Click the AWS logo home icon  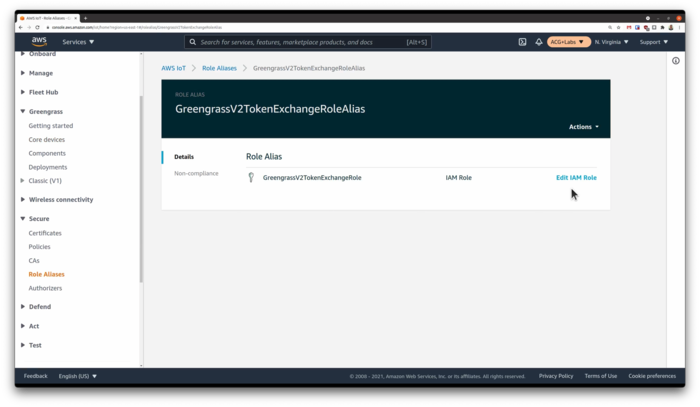coord(39,42)
